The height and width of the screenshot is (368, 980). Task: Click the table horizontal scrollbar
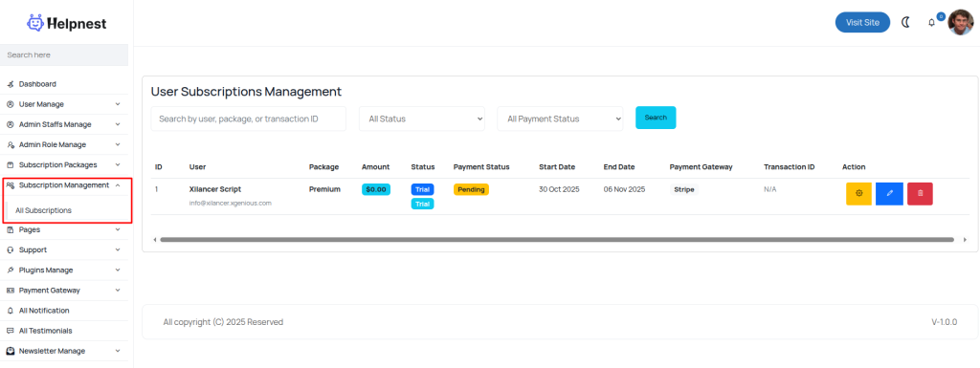coord(557,240)
